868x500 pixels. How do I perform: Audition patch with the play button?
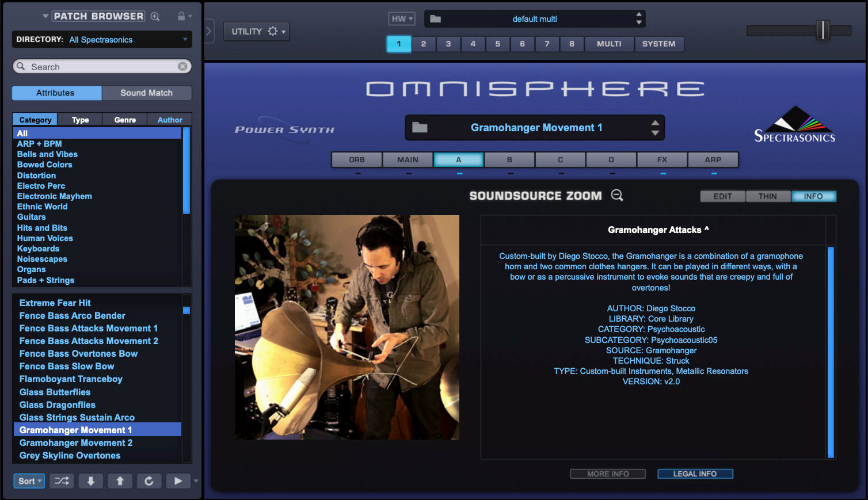point(178,480)
